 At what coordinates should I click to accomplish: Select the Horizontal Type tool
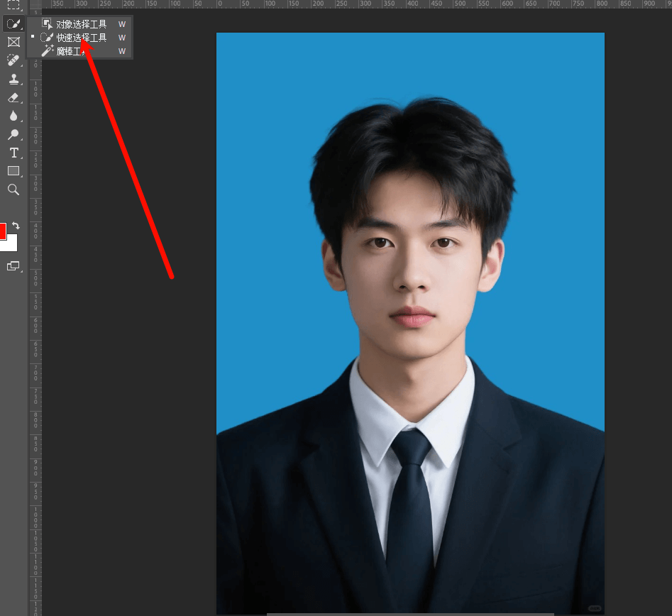tap(13, 153)
